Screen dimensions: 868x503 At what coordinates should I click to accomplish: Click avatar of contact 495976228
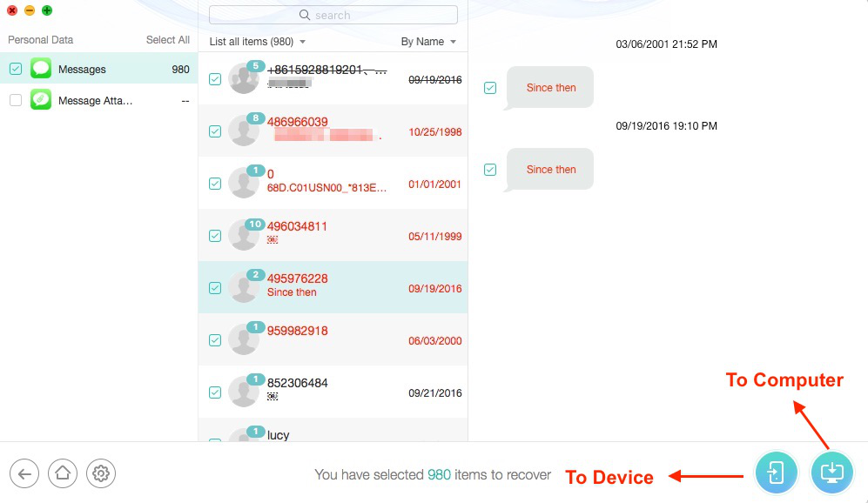(x=244, y=287)
